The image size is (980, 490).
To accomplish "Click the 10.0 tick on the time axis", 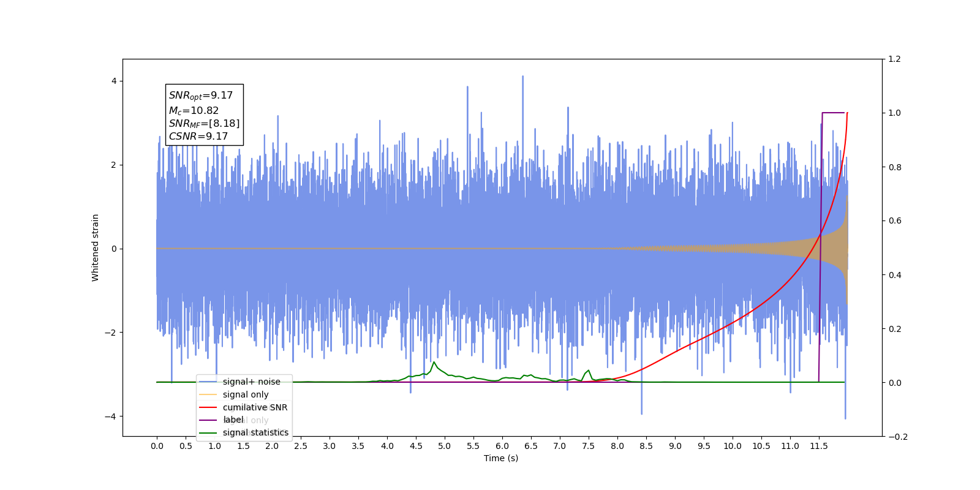I will pyautogui.click(x=733, y=446).
